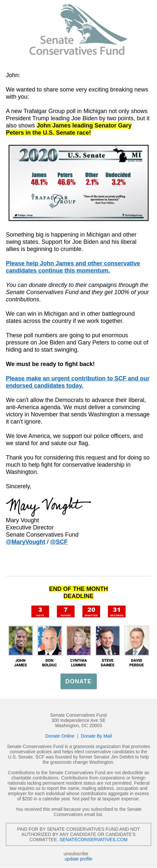157x868 pixels.
Task: Select the Cynthia Lummis candidate photo
Action: coord(78,641)
